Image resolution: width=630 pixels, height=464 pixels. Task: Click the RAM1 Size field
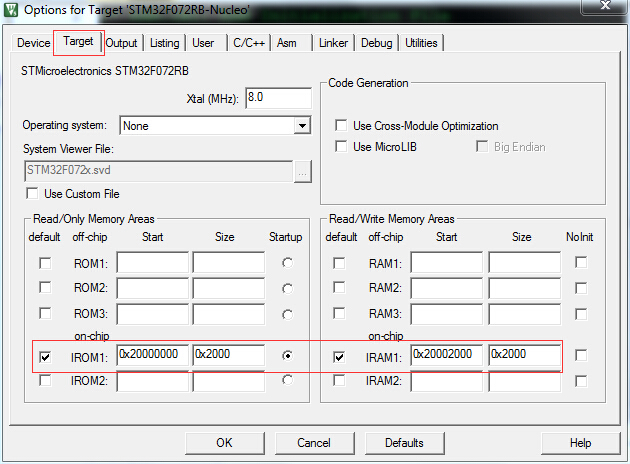coord(524,262)
